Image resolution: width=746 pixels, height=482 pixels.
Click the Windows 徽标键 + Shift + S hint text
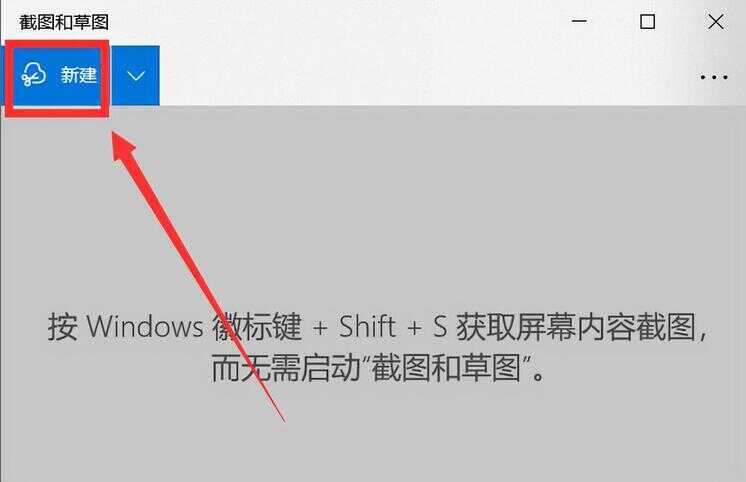[377, 326]
